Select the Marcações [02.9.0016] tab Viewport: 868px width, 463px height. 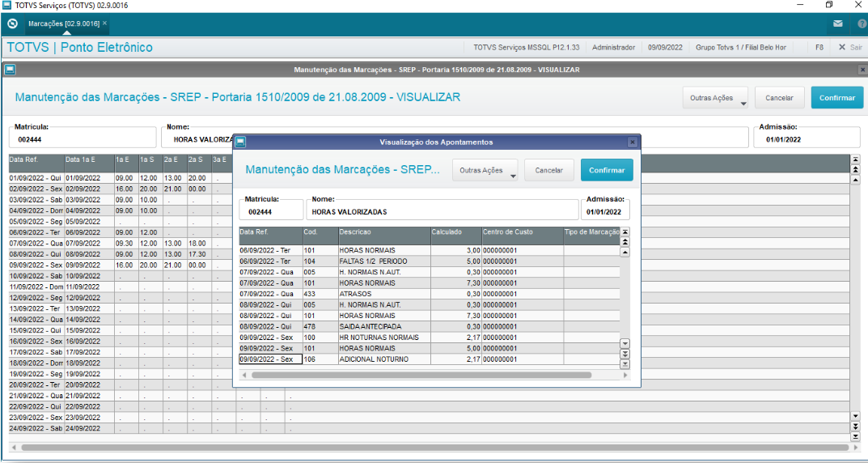[x=63, y=23]
